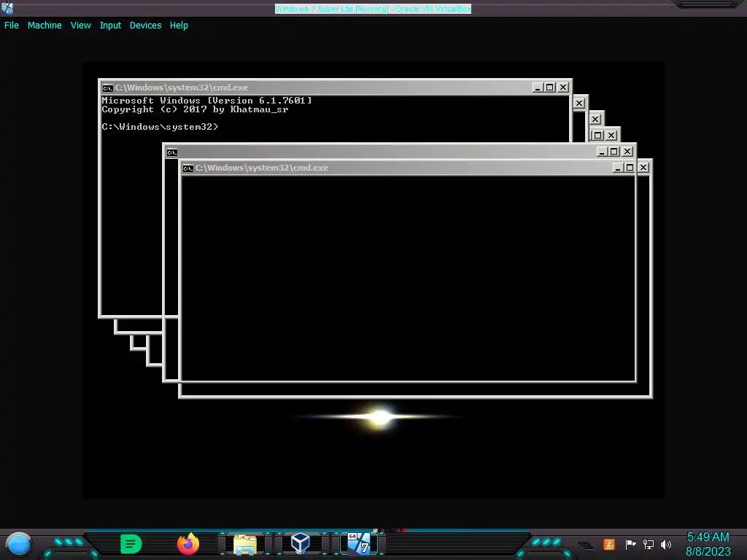Click the 'Copyright (c) 2017 by Khatmau_sr' line
Screen dimensions: 747x560
(x=195, y=109)
